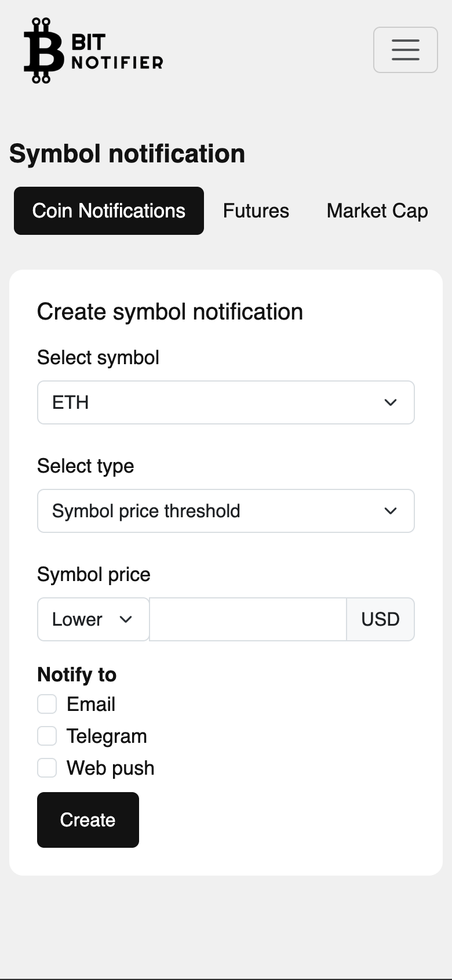
Task: Tick the Telegram checkbox
Action: [47, 736]
